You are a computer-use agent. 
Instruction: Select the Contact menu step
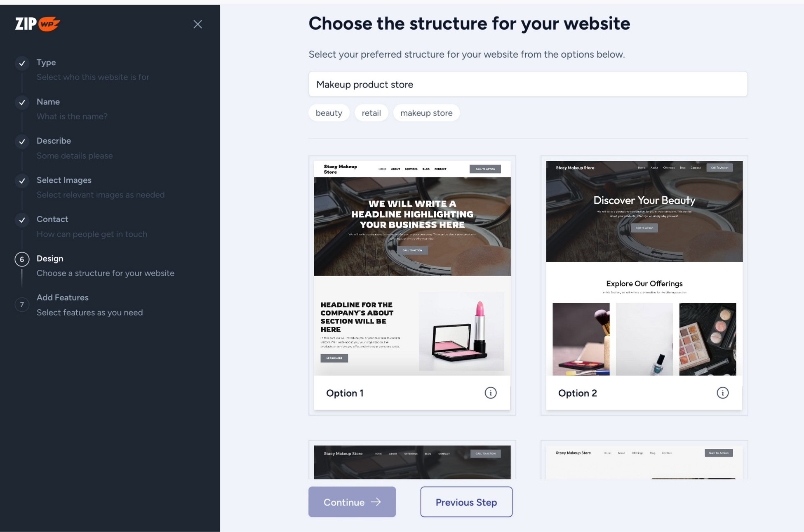click(52, 219)
